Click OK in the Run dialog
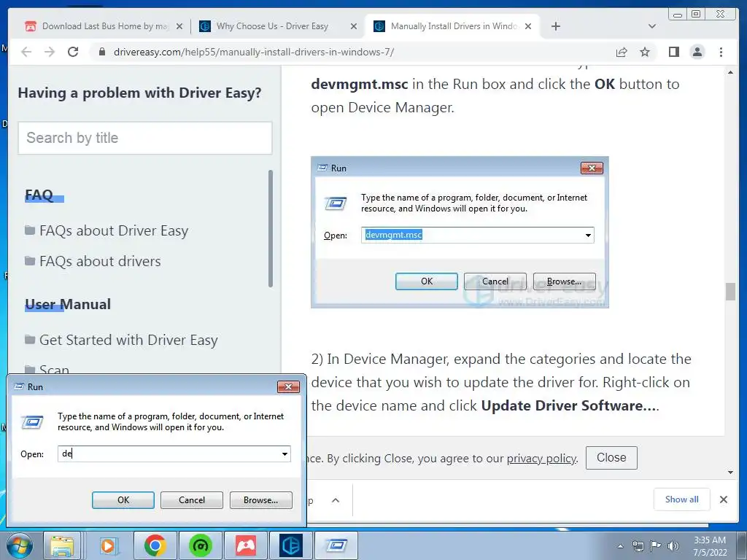This screenshot has height=560, width=747. (123, 500)
